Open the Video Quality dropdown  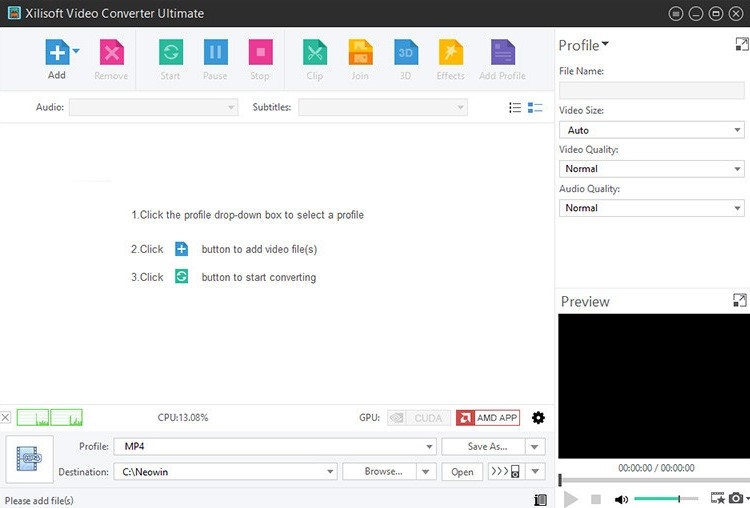point(651,169)
